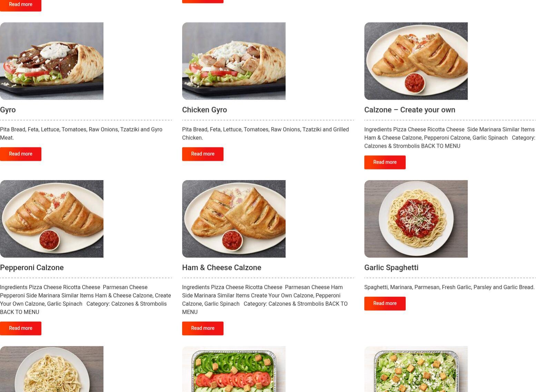Image resolution: width=536 pixels, height=392 pixels.
Task: Open the garden salad tray image
Action: tap(234, 369)
